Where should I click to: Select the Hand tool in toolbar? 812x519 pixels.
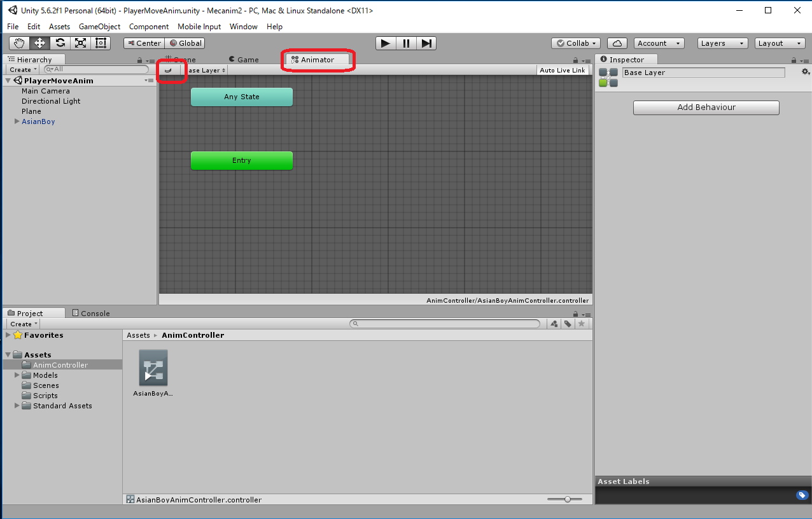(x=19, y=43)
